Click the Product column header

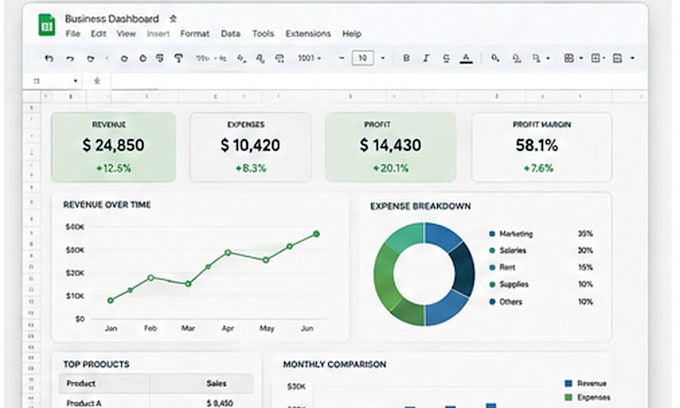[81, 383]
